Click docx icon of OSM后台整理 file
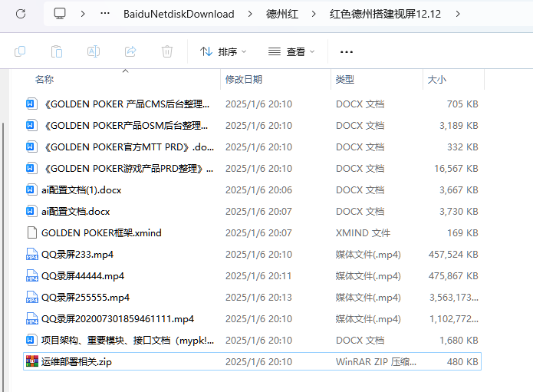533x392 pixels. tap(31, 125)
